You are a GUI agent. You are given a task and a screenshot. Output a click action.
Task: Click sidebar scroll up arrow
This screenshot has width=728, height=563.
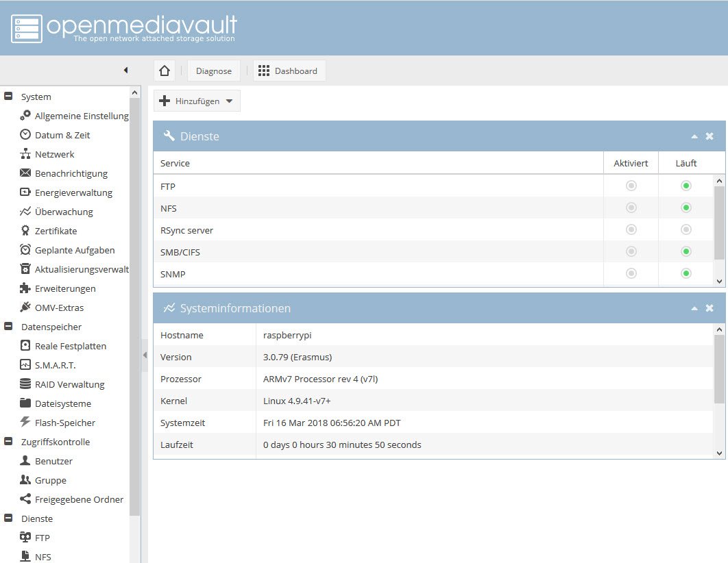(134, 92)
